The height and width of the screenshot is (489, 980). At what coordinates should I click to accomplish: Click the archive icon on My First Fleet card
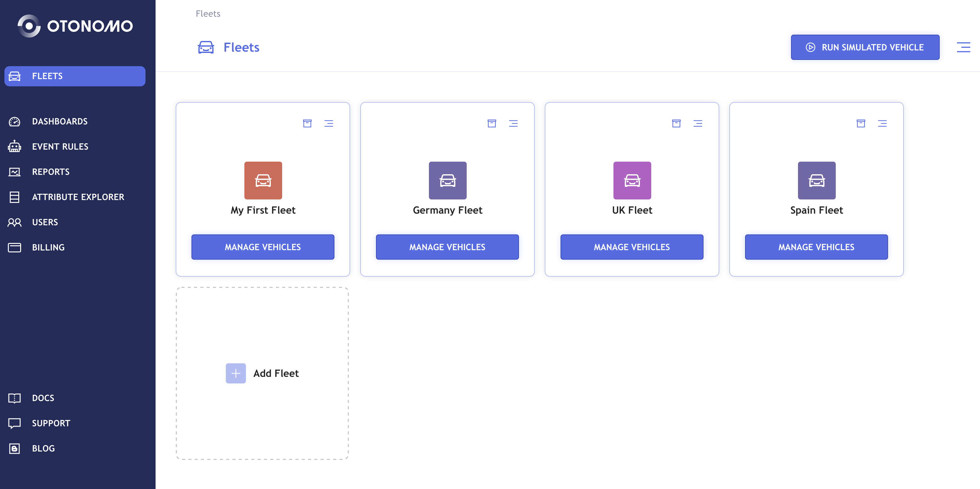pos(307,123)
